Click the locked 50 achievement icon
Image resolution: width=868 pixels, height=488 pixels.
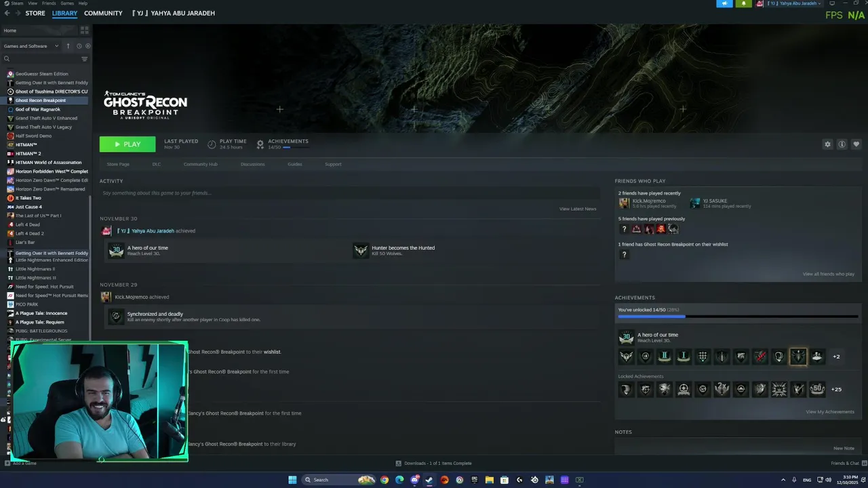(817, 389)
